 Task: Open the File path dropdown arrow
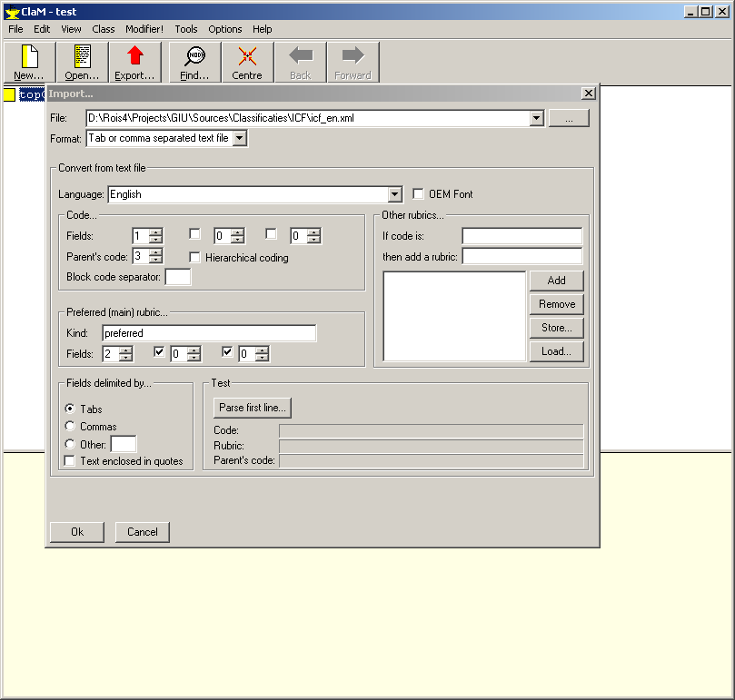pyautogui.click(x=536, y=117)
